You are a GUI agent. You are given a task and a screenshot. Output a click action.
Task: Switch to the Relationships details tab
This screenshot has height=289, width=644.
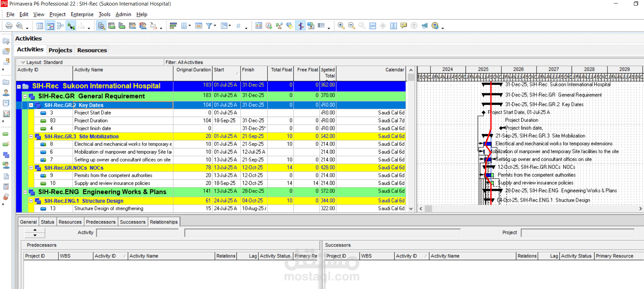[x=164, y=222]
